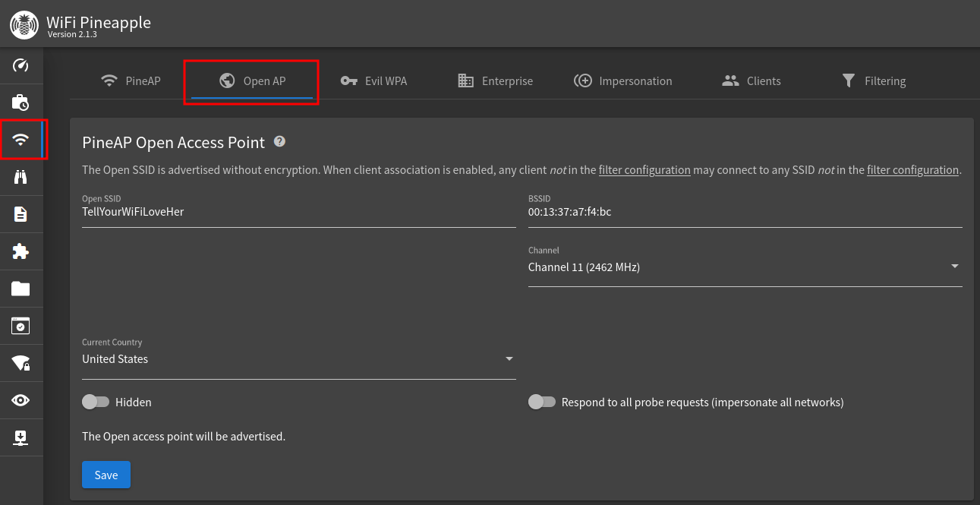The height and width of the screenshot is (505, 980).
Task: Toggle the Hidden switch
Action: [x=96, y=402]
